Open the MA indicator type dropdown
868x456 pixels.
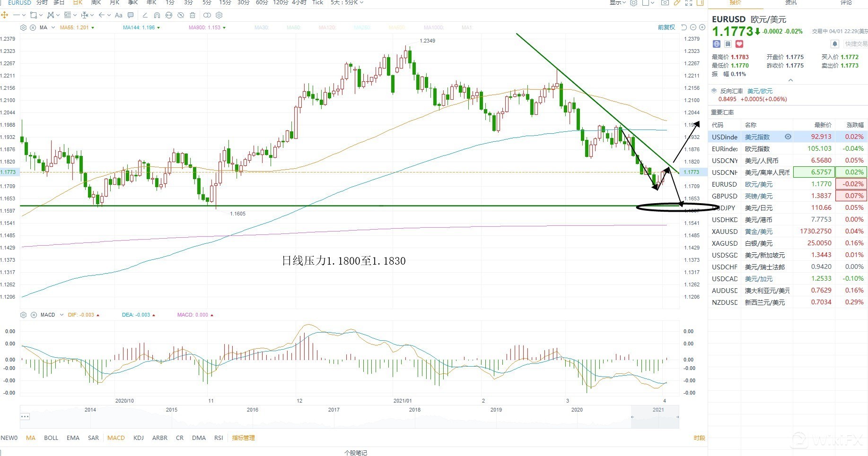coord(53,27)
